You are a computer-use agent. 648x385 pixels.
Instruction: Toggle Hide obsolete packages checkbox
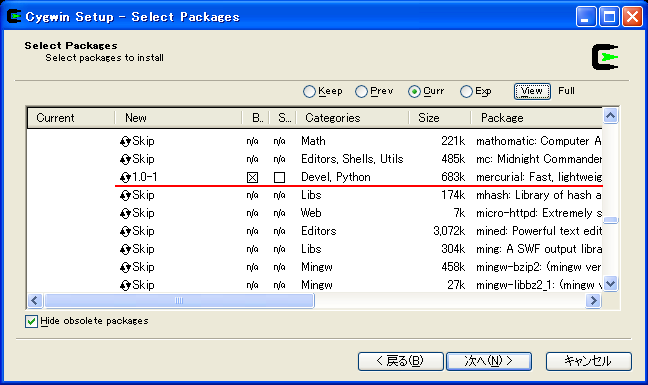[31, 321]
